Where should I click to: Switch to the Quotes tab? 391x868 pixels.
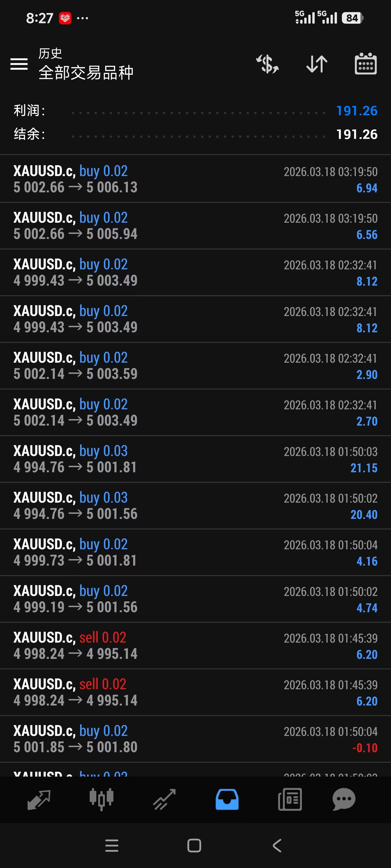pos(39,799)
